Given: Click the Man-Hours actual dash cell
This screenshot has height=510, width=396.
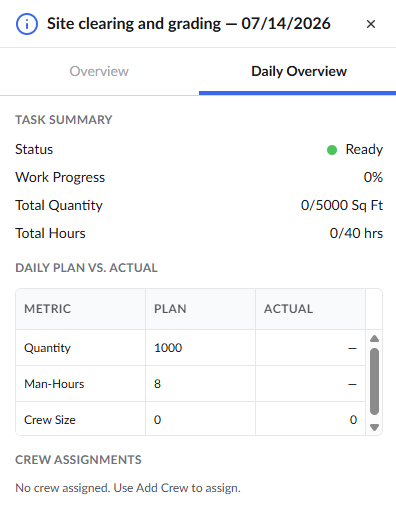Looking at the screenshot, I should 310,384.
